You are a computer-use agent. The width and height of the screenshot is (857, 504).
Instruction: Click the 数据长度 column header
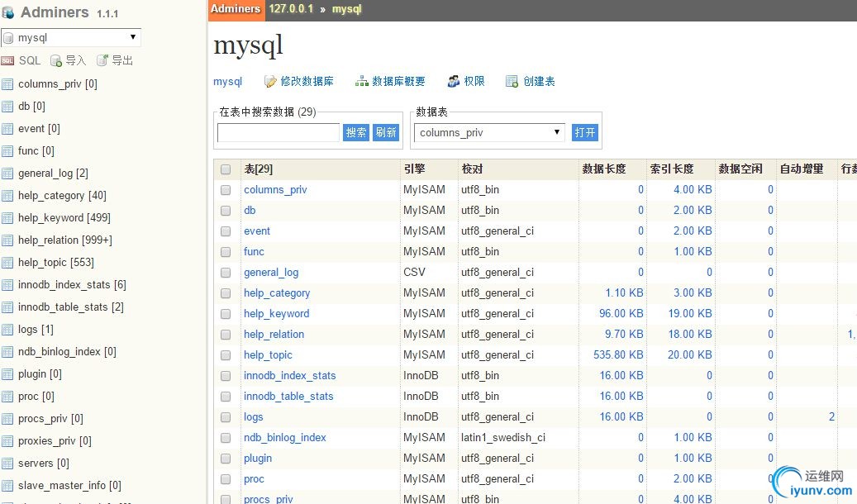click(x=604, y=169)
